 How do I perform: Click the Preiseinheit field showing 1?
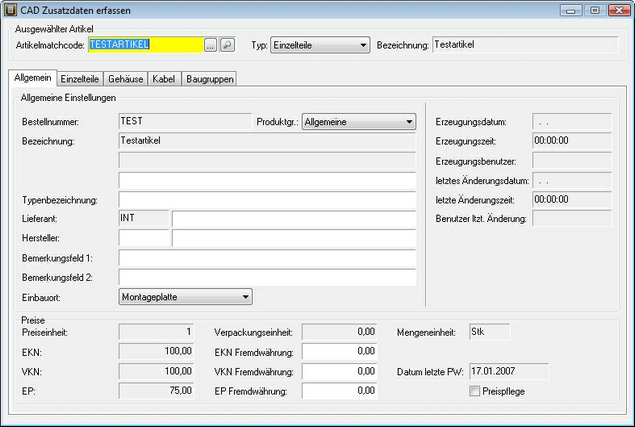(x=156, y=332)
